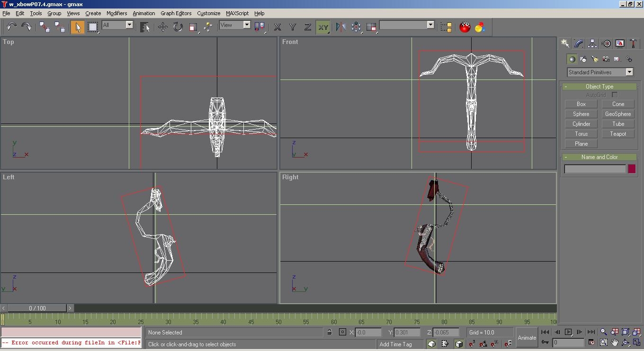Toggle the Animate button
Image resolution: width=644 pixels, height=351 pixels.
tap(527, 337)
